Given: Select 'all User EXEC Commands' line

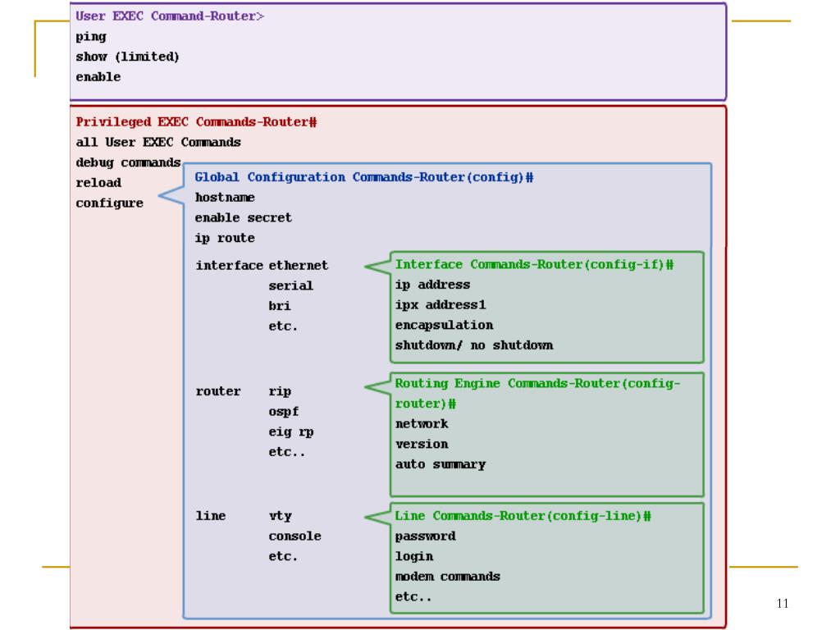Looking at the screenshot, I should point(158,143).
